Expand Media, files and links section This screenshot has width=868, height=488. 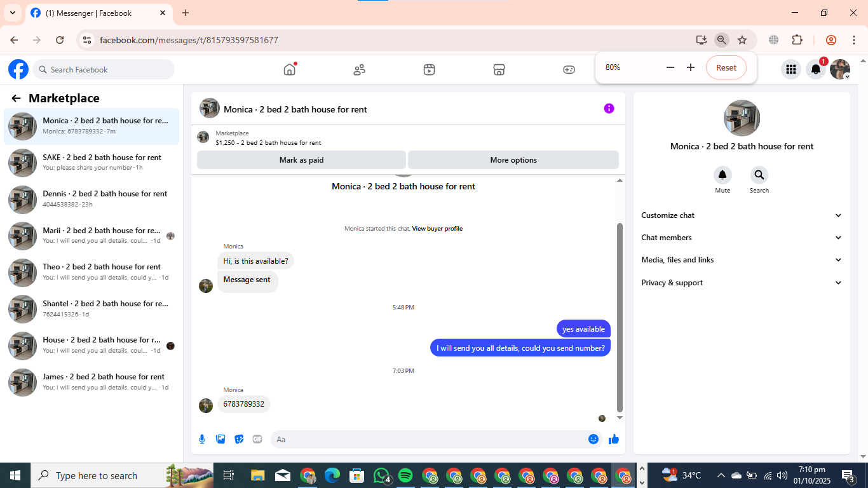pyautogui.click(x=742, y=260)
